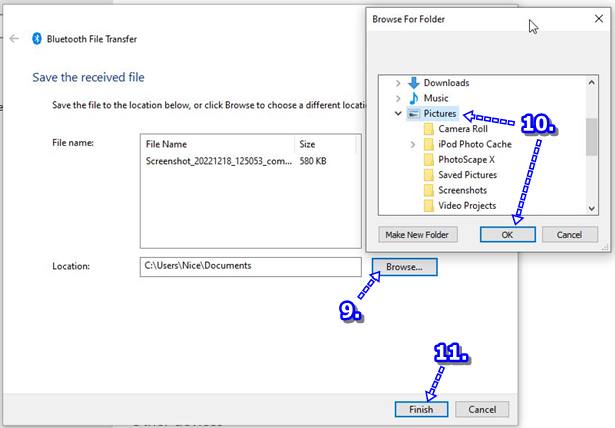Click the Make New Folder button
Screen dimensions: 615x428
418,235
